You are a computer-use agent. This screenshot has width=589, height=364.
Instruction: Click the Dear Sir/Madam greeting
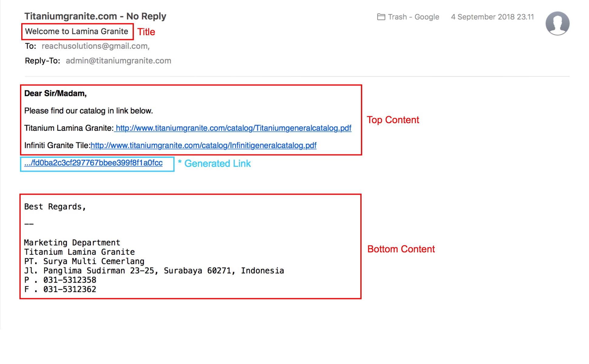(56, 93)
